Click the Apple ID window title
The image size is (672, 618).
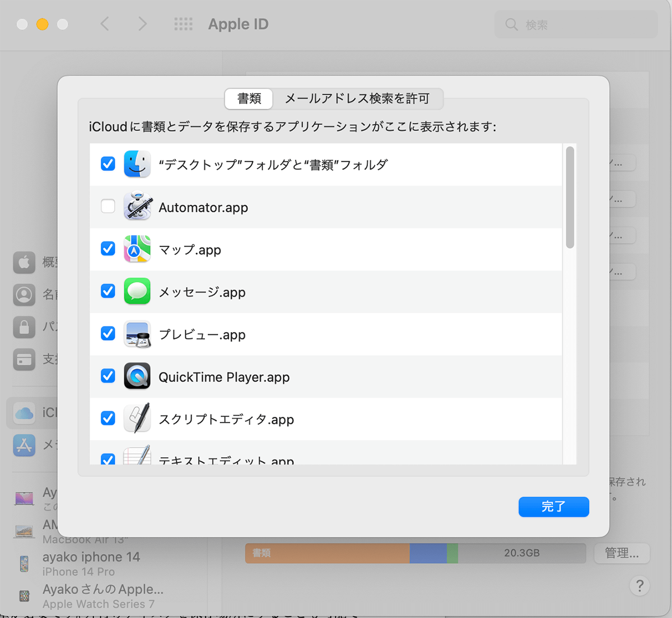[x=239, y=24]
